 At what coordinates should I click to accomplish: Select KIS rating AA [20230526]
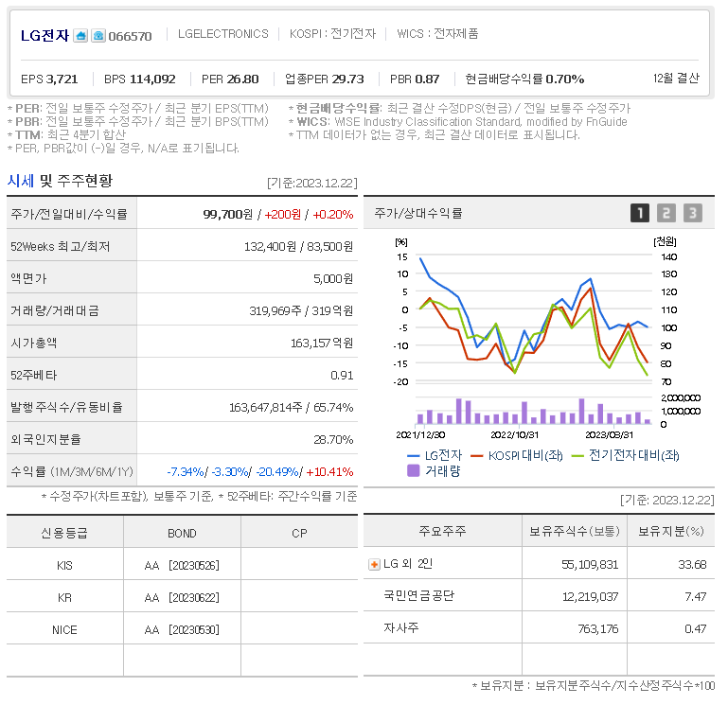click(182, 566)
